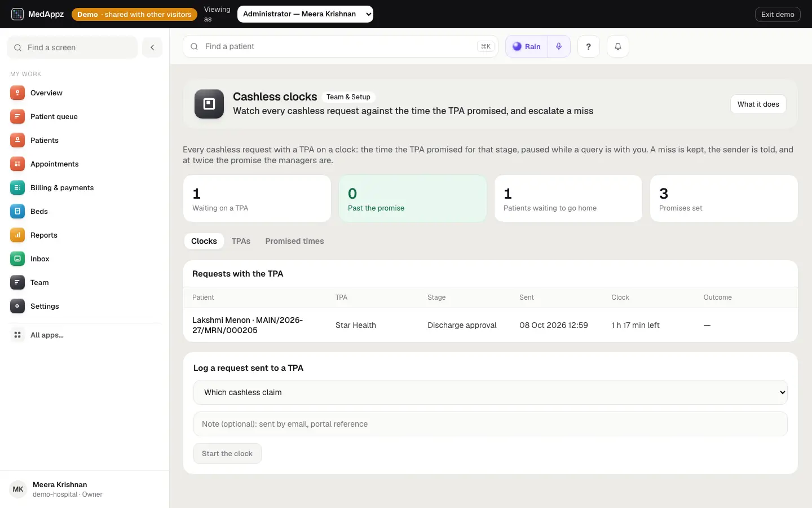Click the Demo shared with other visitors badge

(134, 14)
